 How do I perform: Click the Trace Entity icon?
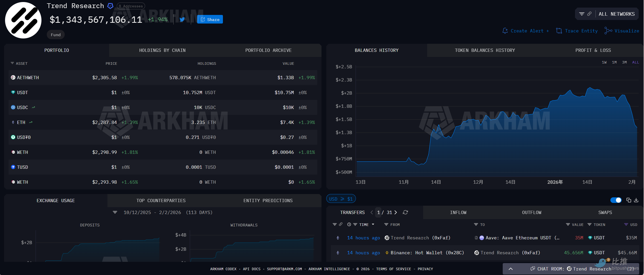pyautogui.click(x=559, y=31)
